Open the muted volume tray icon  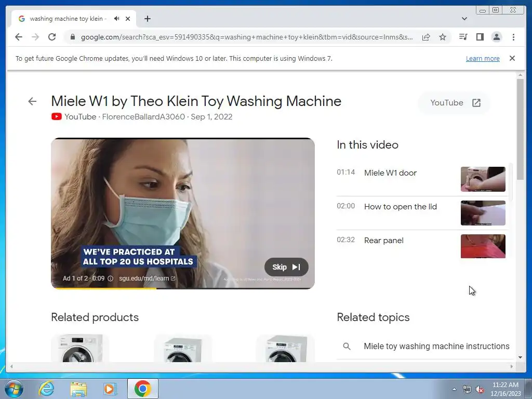click(480, 389)
